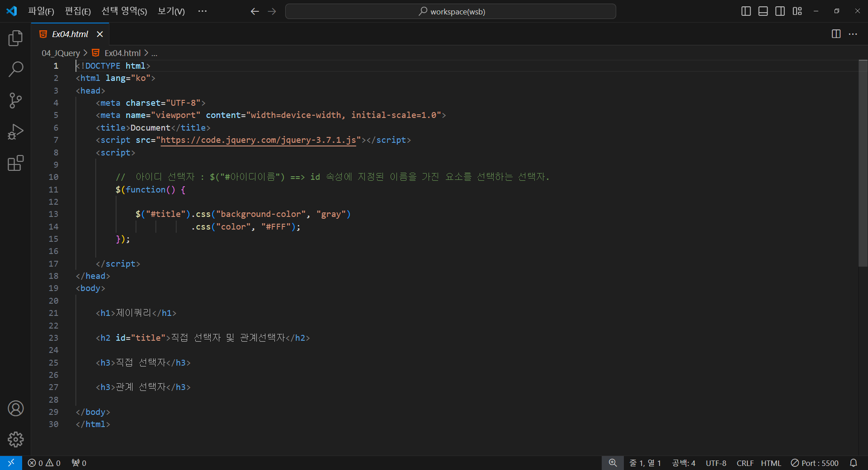Open the Extensions view
868x470 pixels.
click(x=15, y=163)
